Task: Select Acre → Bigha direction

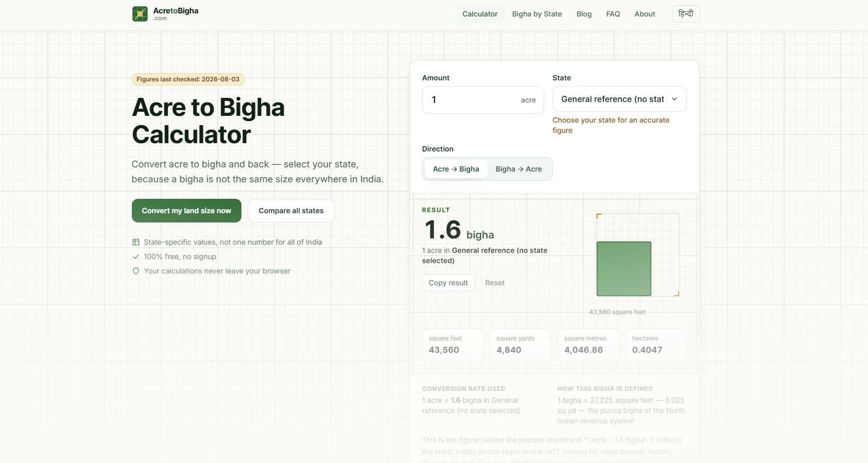Action: point(456,169)
